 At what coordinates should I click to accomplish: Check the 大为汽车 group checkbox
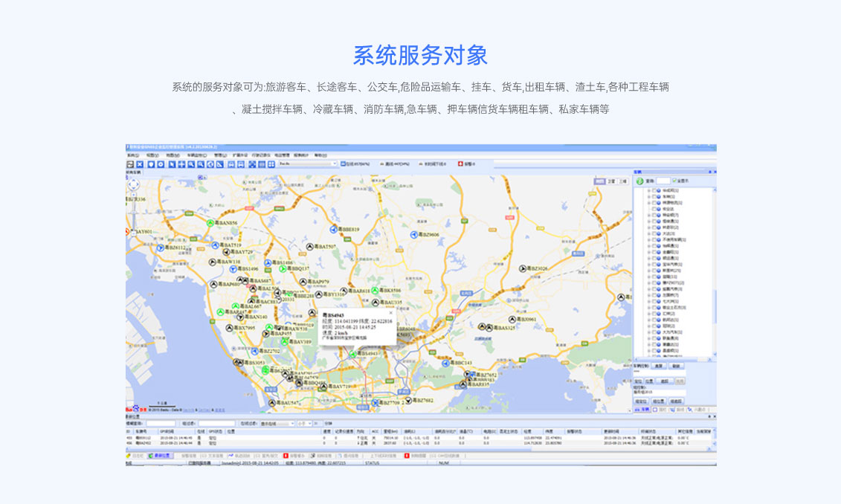(654, 332)
